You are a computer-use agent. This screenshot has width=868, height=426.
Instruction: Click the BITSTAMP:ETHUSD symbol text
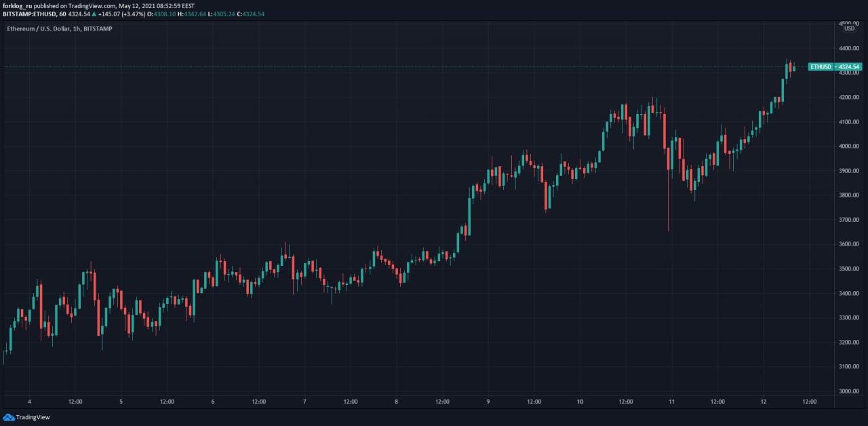(29, 14)
